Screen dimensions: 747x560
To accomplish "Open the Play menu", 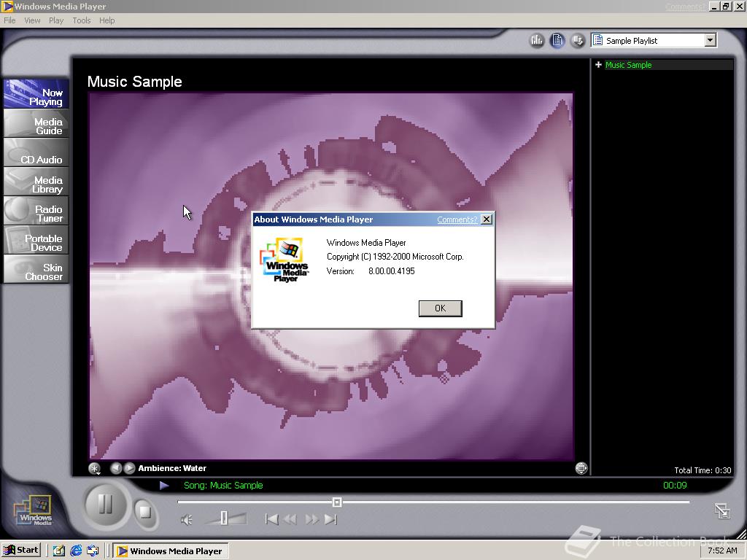I will (x=56, y=20).
